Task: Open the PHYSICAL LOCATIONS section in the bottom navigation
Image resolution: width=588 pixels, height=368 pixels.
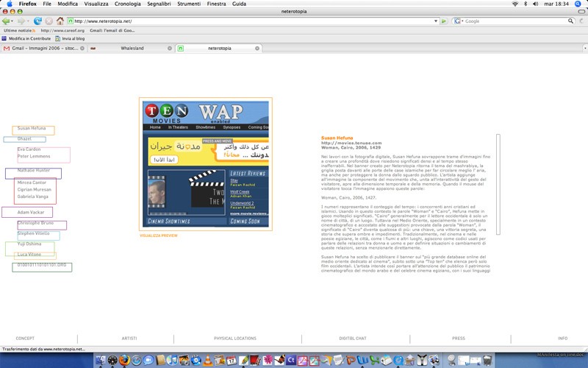Action: pyautogui.click(x=235, y=339)
